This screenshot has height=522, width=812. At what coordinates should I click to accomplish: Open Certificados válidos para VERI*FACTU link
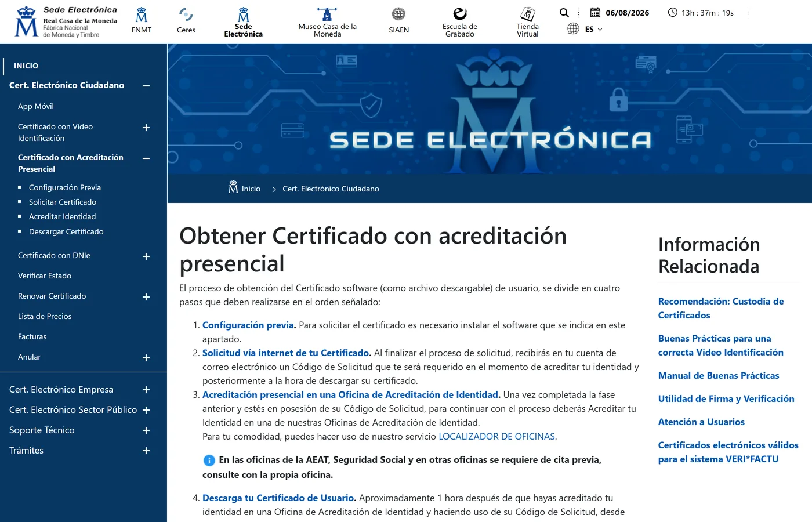[x=728, y=452]
